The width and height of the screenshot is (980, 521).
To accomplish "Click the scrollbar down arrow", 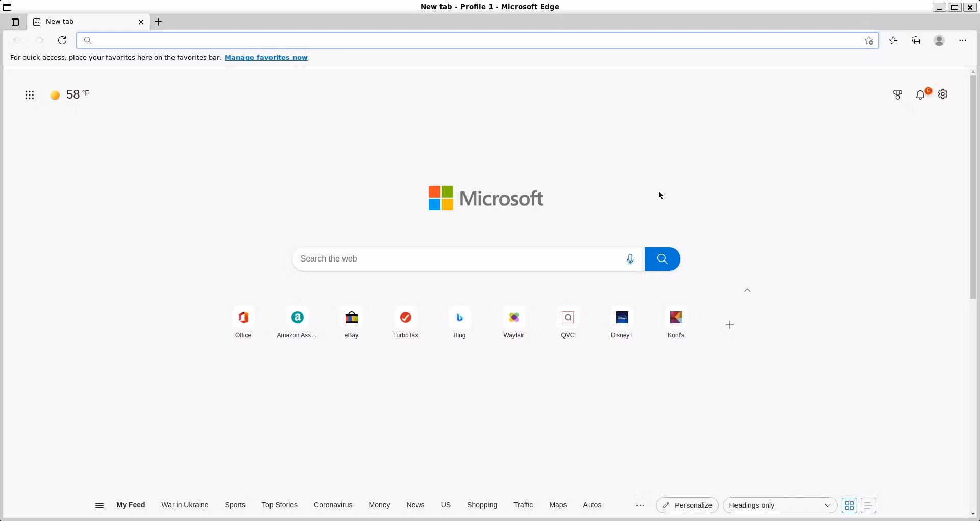I will coord(973,514).
